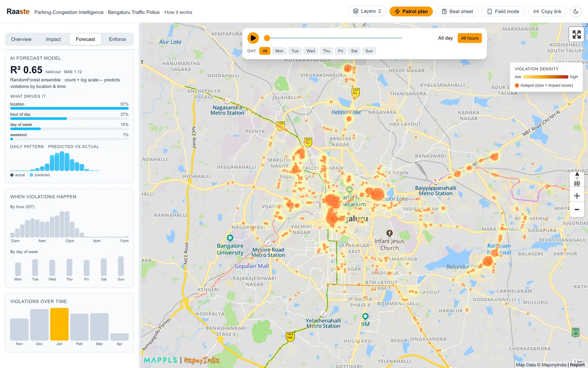Click the NH 44 highway shield
Image resolution: width=588 pixels, height=368 pixels.
pos(355,92)
